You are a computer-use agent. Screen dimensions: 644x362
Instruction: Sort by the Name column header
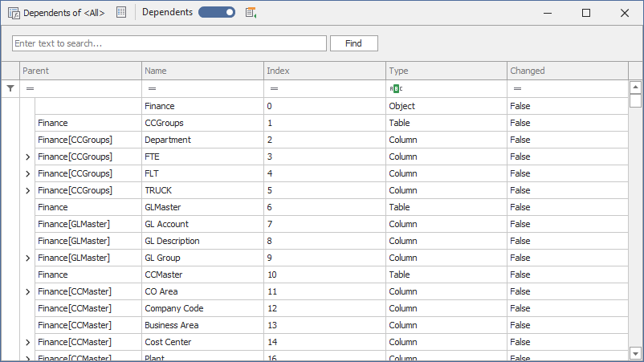point(202,71)
